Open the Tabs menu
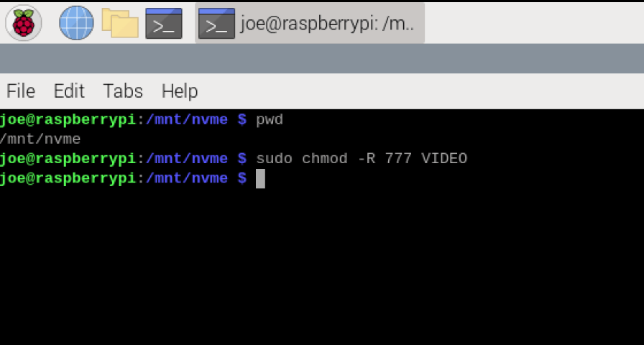This screenshot has width=644, height=345. 123,91
